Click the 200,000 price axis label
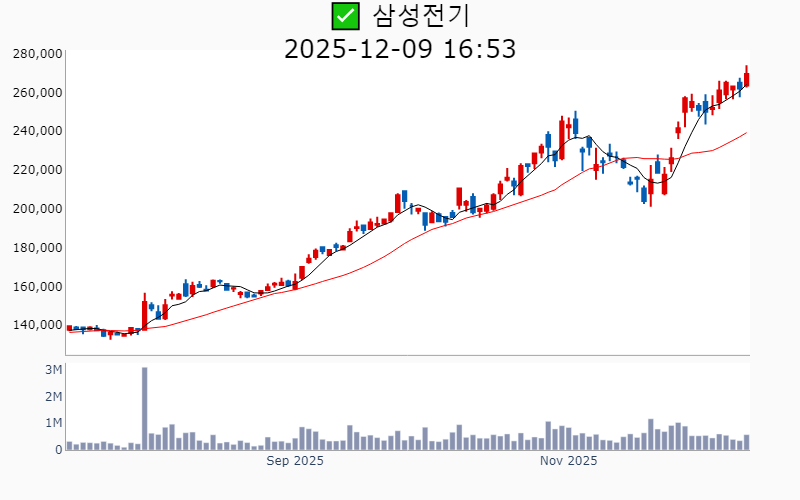This screenshot has height=500, width=800. (37, 209)
